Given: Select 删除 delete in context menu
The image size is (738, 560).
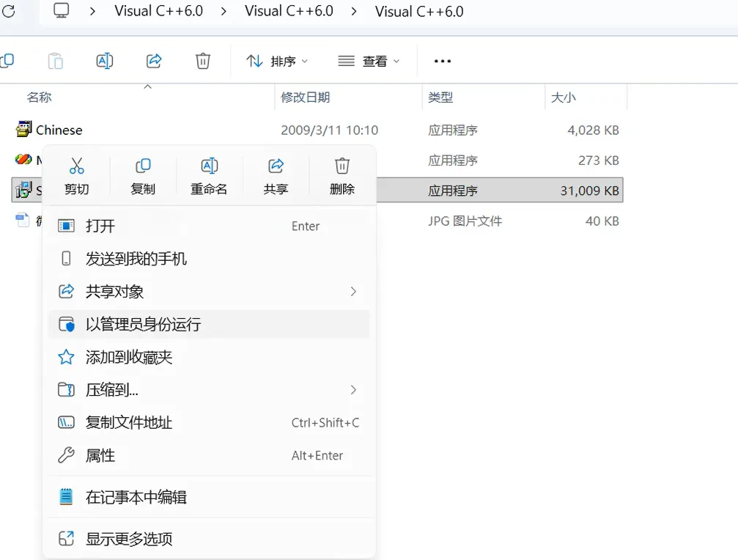Looking at the screenshot, I should 342,176.
